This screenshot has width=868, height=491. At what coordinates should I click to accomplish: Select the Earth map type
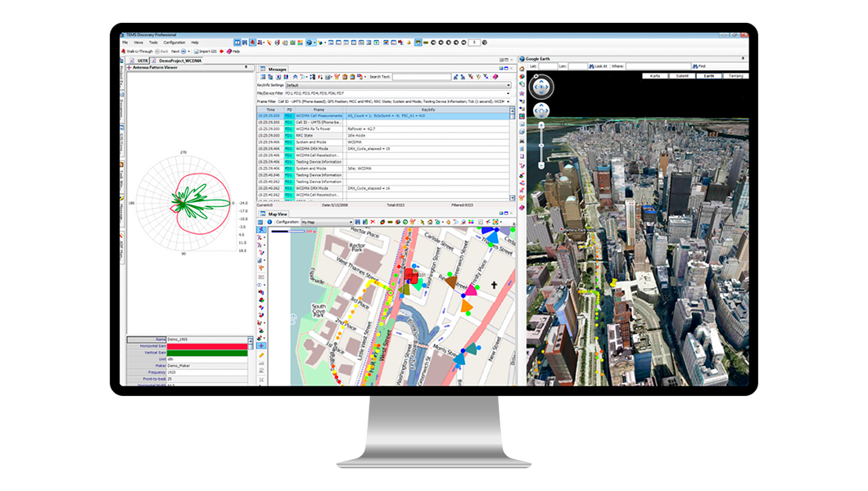pyautogui.click(x=708, y=76)
